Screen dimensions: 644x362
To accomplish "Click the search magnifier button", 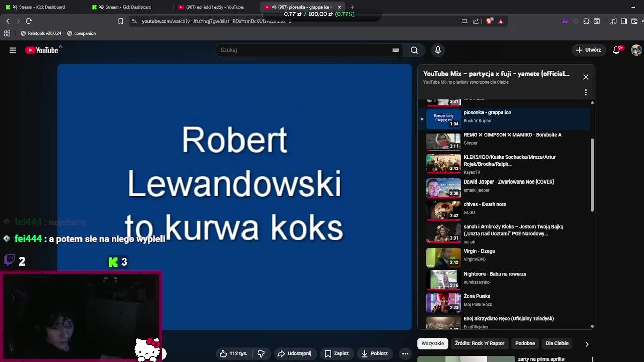I will tap(414, 50).
